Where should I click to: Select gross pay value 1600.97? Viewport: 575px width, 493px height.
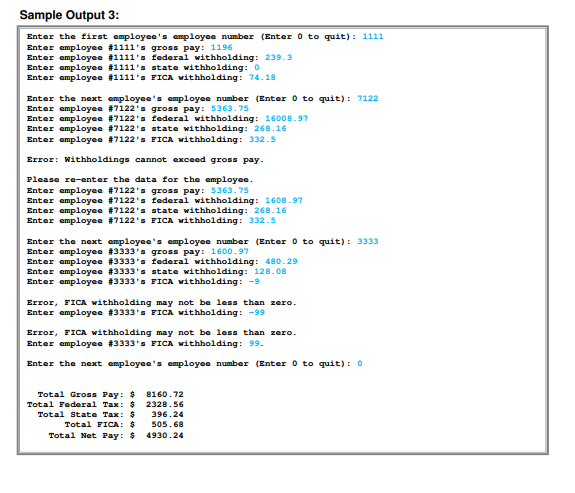[230, 252]
